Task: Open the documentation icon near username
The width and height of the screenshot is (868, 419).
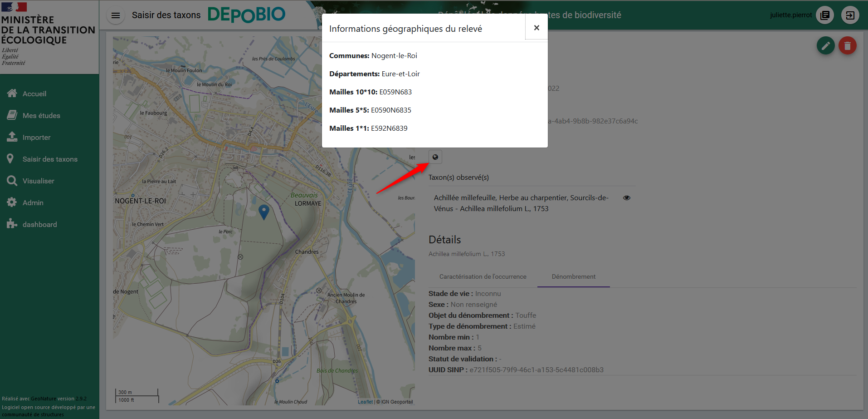Action: pos(825,15)
